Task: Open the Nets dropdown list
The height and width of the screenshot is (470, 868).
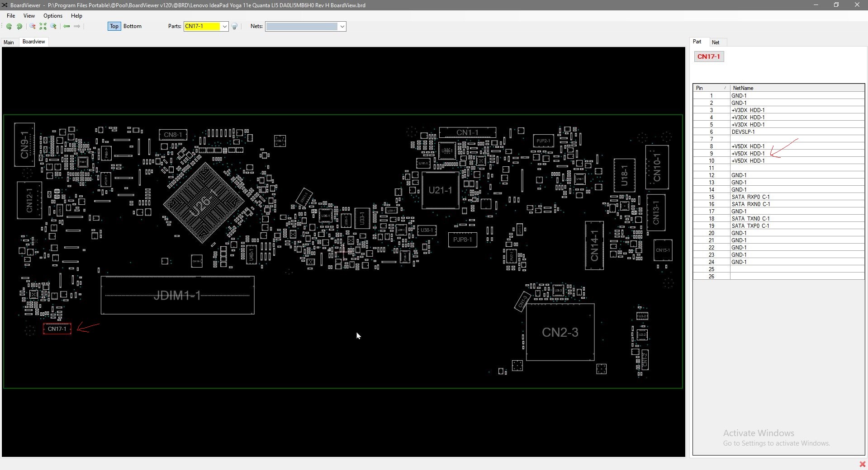Action: point(342,26)
